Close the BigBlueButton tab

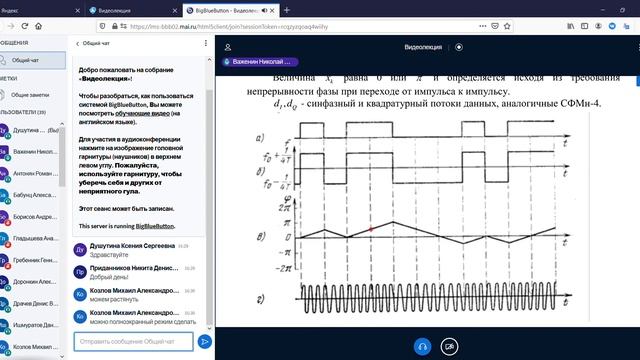point(272,11)
